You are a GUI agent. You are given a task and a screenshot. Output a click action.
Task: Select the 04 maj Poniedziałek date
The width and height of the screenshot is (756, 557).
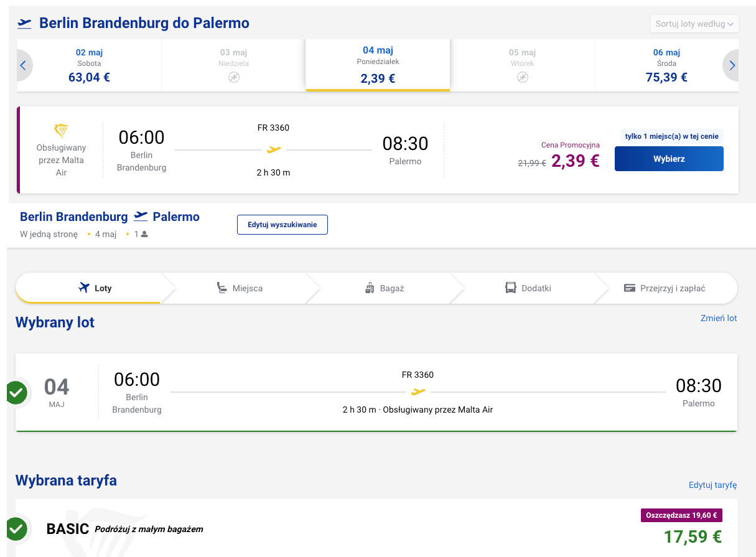[378, 65]
